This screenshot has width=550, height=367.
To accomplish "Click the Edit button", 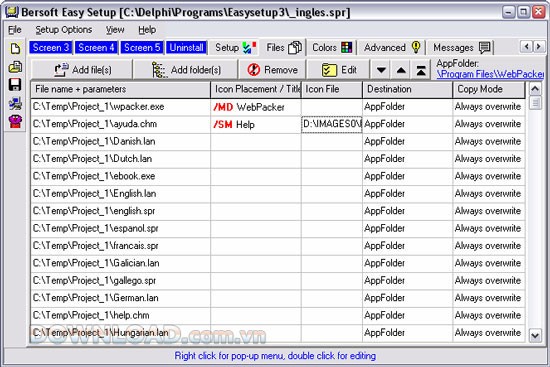I will point(339,70).
